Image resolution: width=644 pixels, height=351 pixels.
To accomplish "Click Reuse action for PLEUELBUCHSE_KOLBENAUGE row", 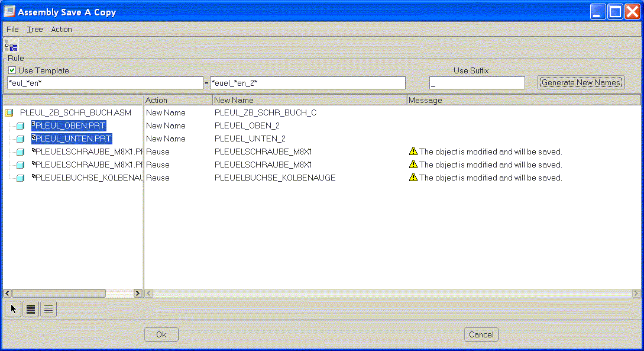I will pos(158,178).
